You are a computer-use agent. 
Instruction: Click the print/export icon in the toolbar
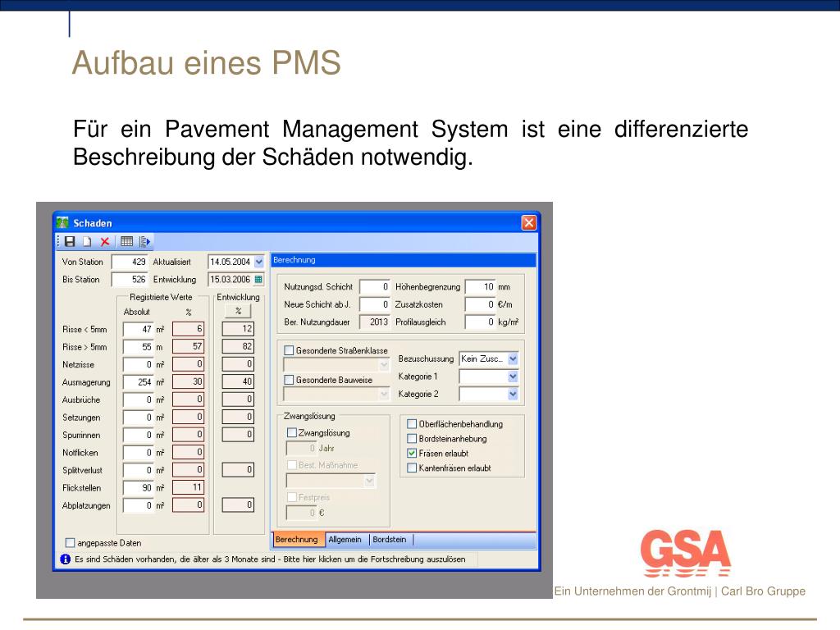[x=144, y=241]
